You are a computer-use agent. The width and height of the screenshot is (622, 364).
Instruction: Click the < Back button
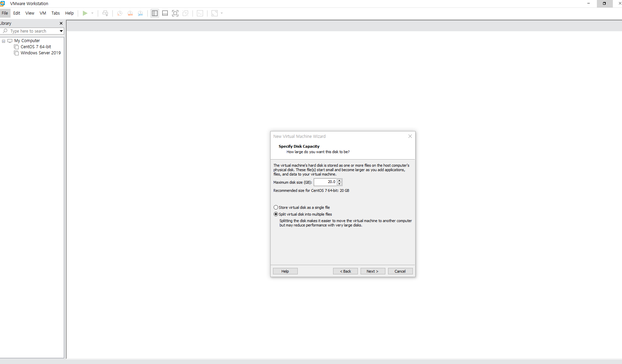pyautogui.click(x=345, y=271)
